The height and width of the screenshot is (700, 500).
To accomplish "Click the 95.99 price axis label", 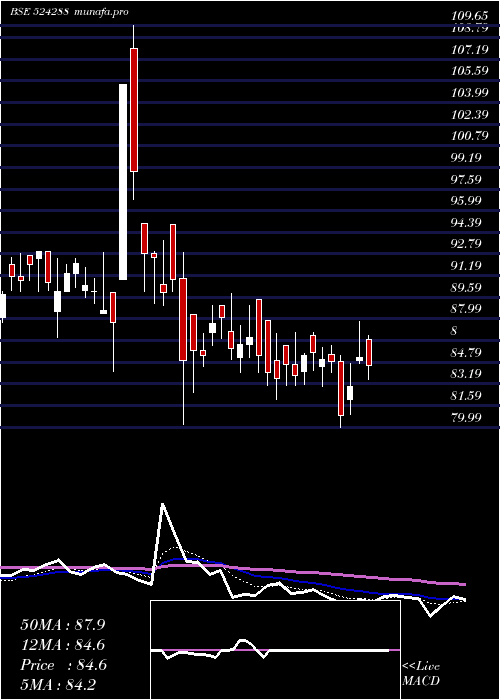I will coord(467,200).
